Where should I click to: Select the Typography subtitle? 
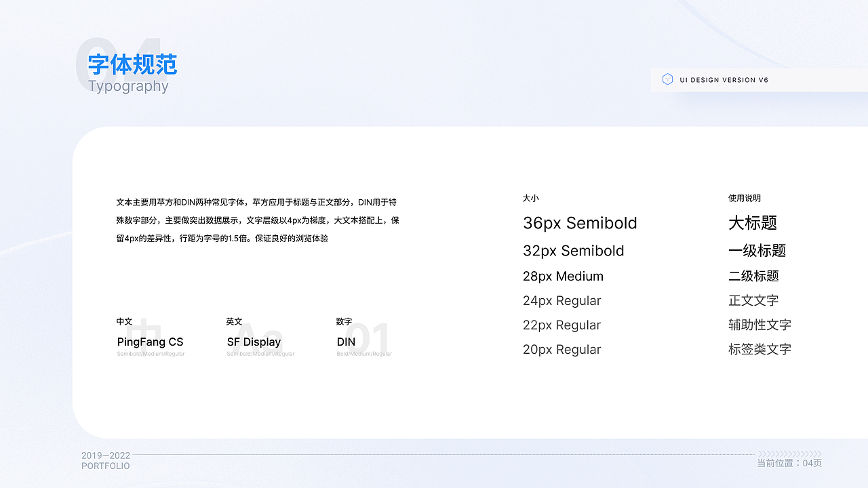coord(128,86)
